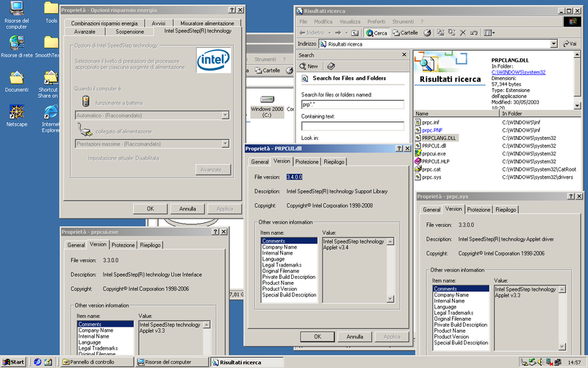Click the Move To toolbar icon
This screenshot has height=368, width=588.
[440, 33]
